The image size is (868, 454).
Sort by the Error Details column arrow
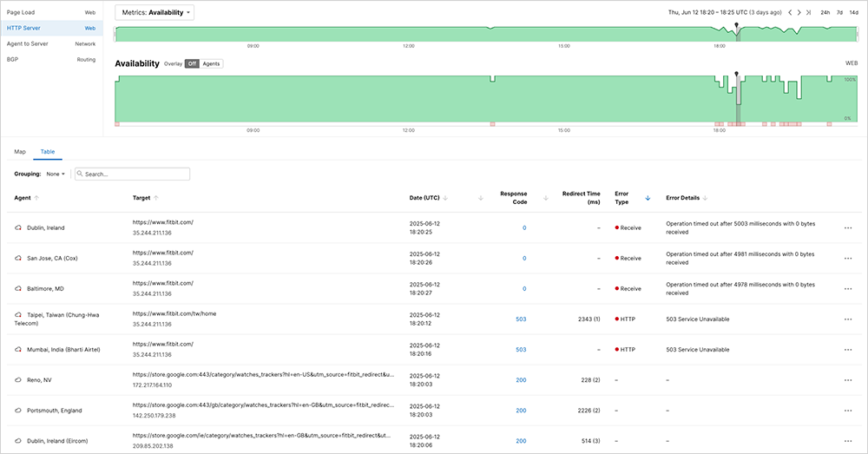(x=705, y=198)
